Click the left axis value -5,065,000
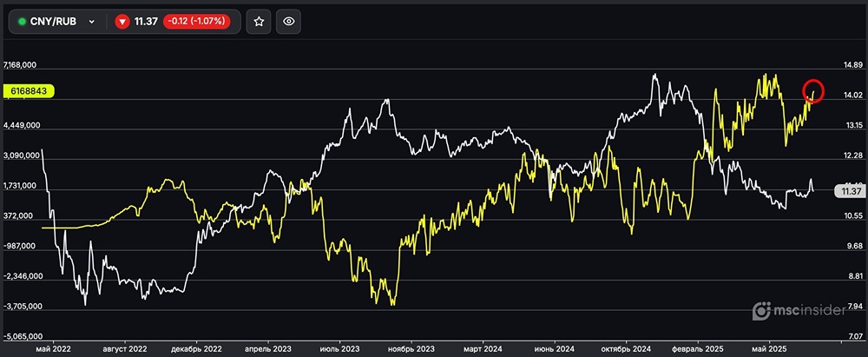868x357 pixels. coord(21,337)
